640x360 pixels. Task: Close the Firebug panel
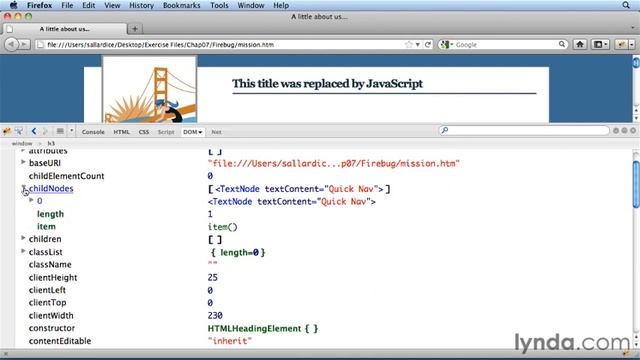633,131
